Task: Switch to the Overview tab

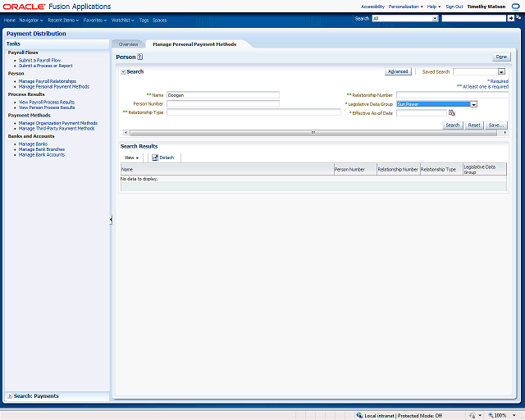Action: 128,44
